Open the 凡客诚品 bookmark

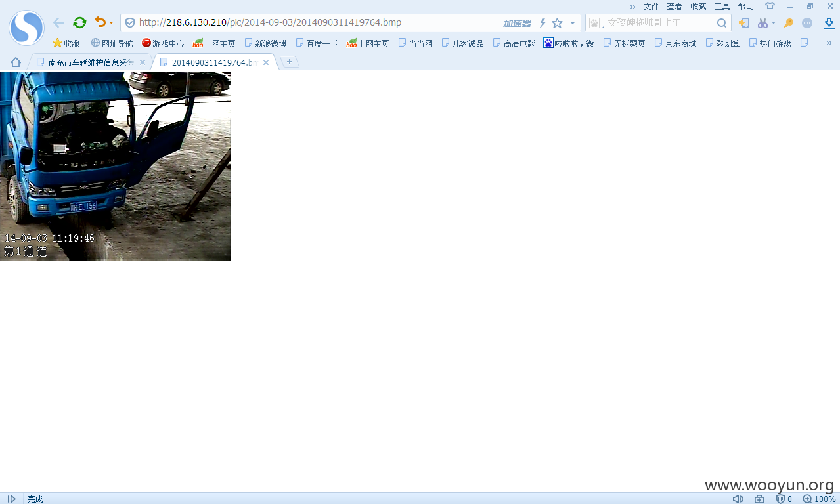point(462,43)
